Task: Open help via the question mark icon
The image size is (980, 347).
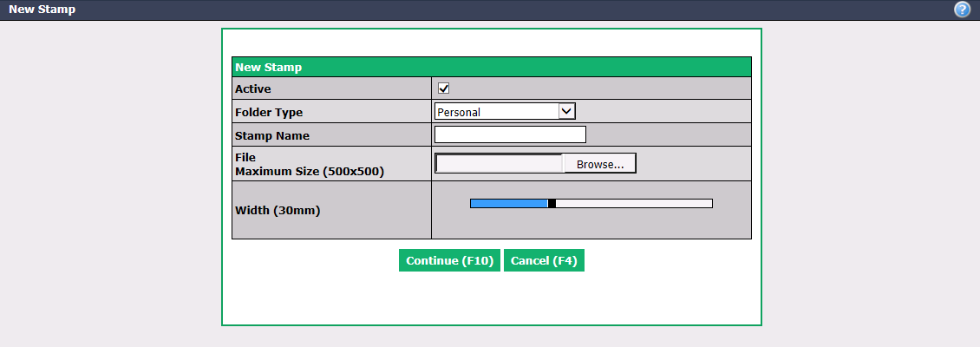Action: point(963,10)
